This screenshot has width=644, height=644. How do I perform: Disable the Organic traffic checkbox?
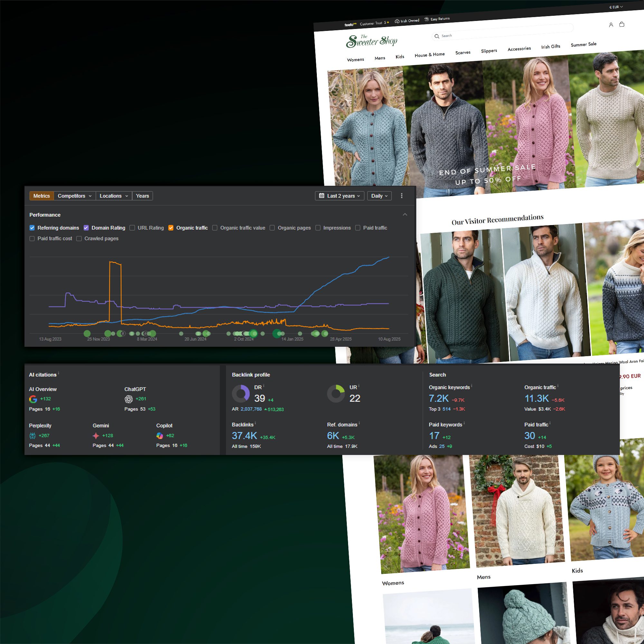(x=171, y=228)
